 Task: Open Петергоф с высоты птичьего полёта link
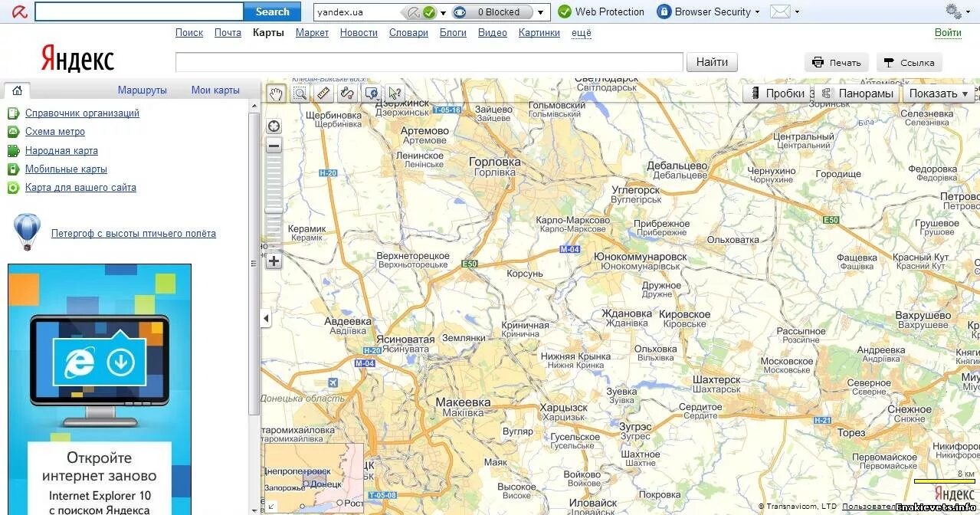[133, 234]
